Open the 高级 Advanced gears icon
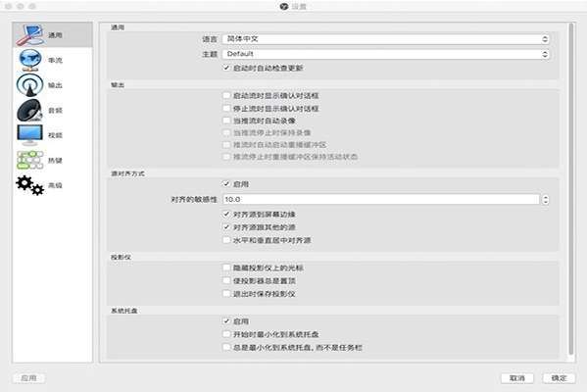Image resolution: width=587 pixels, height=392 pixels. click(x=30, y=185)
